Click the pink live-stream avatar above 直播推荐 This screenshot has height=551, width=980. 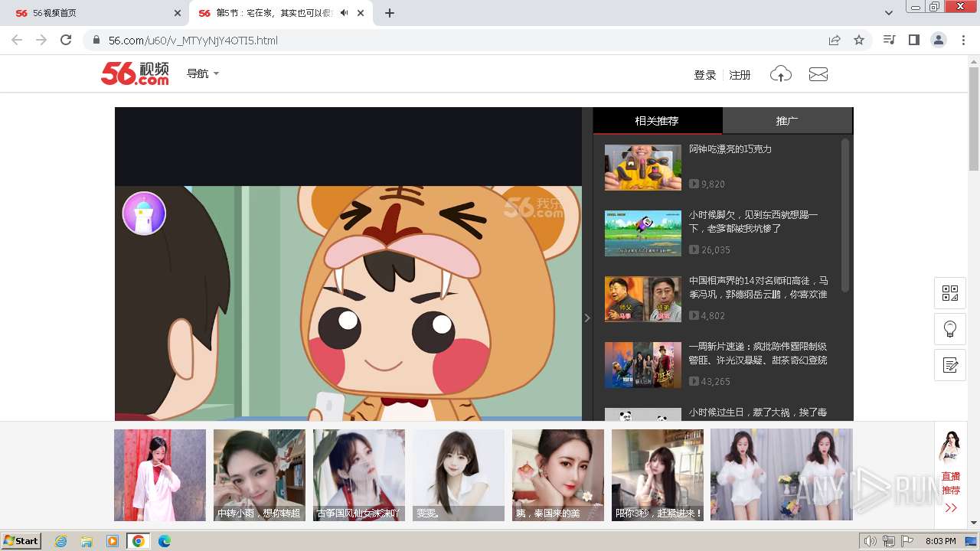click(951, 448)
